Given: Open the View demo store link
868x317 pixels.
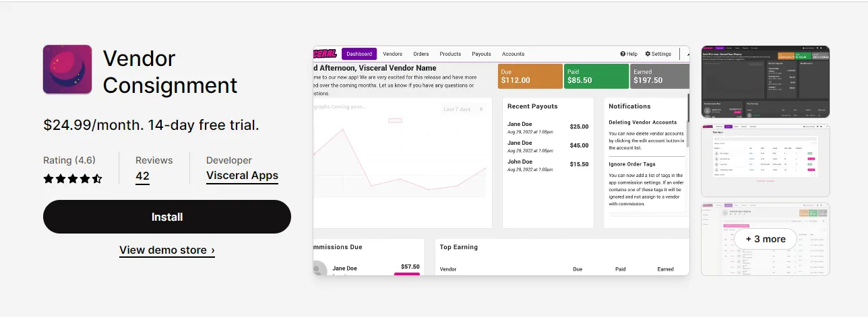Looking at the screenshot, I should tap(167, 250).
